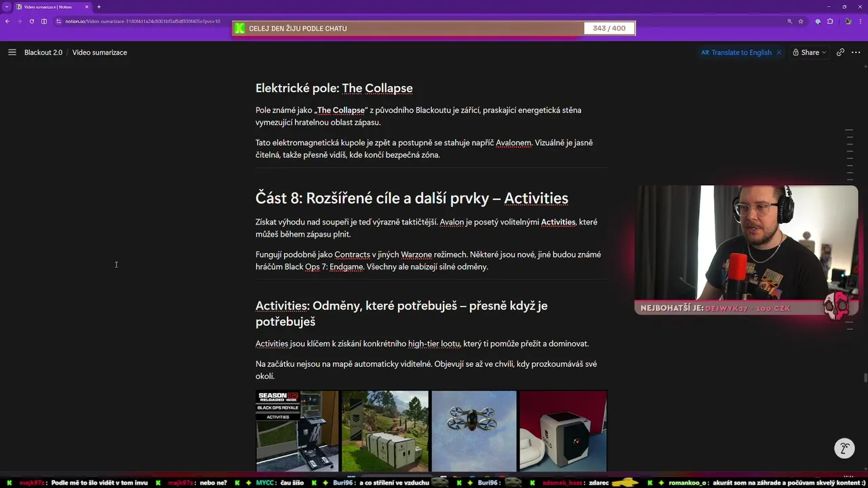Click the Notion AI floating button
The width and height of the screenshot is (868, 488).
point(844,449)
